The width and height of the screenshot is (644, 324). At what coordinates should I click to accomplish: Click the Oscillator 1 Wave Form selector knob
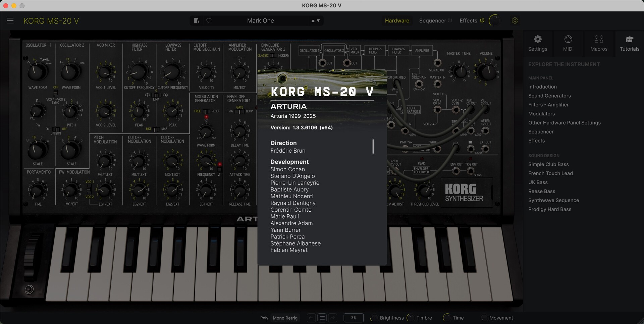[37, 72]
